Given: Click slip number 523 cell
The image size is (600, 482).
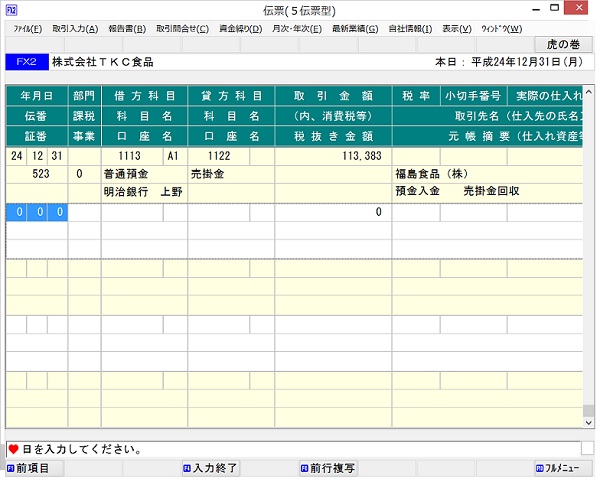Looking at the screenshot, I should tap(37, 174).
